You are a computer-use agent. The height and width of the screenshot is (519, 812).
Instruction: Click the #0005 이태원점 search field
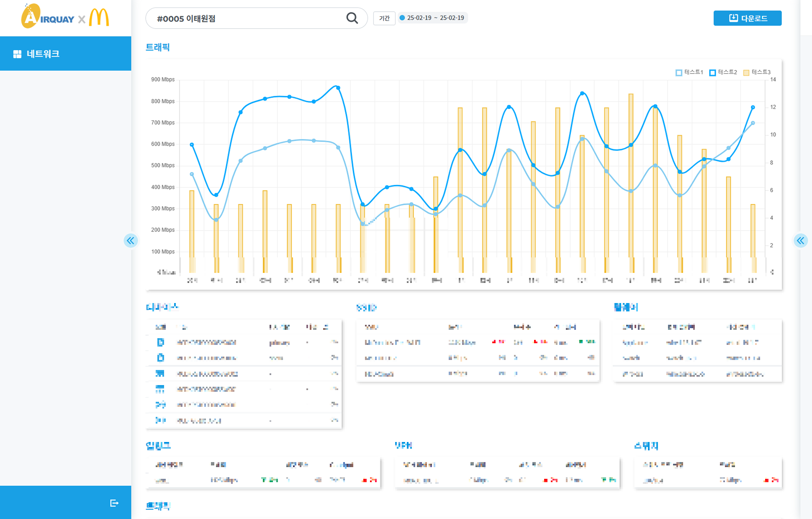tap(247, 18)
